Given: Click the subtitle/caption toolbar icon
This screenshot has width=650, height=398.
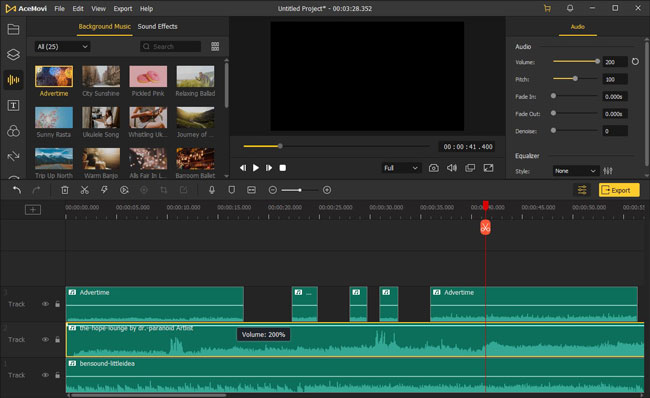Looking at the screenshot, I should pyautogui.click(x=251, y=190).
